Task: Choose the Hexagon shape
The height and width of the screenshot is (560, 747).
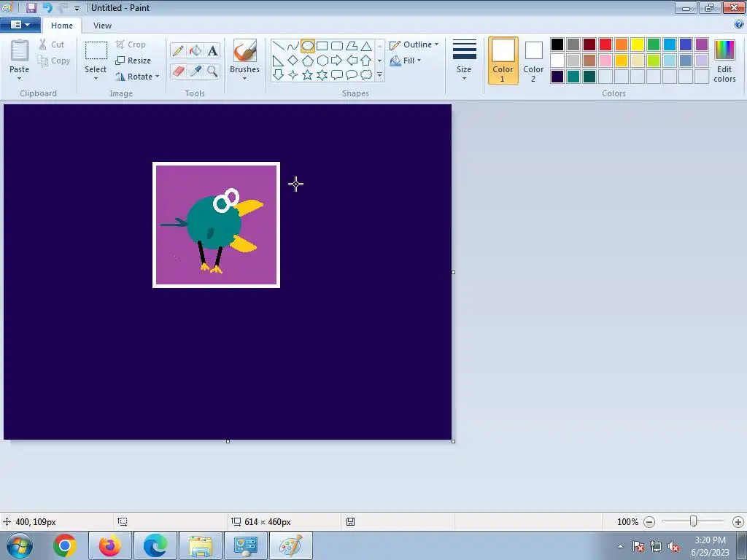Action: coord(322,61)
